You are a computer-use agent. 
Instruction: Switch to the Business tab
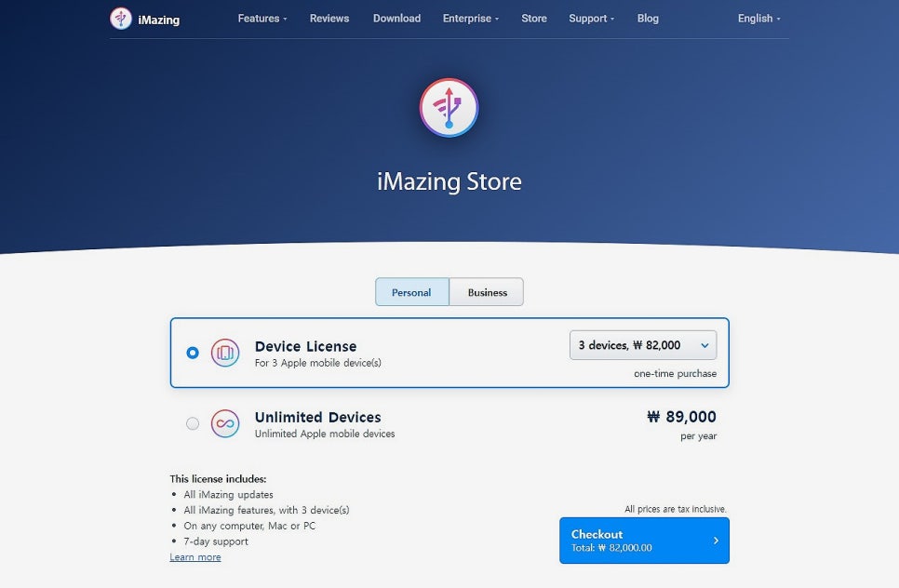click(487, 292)
